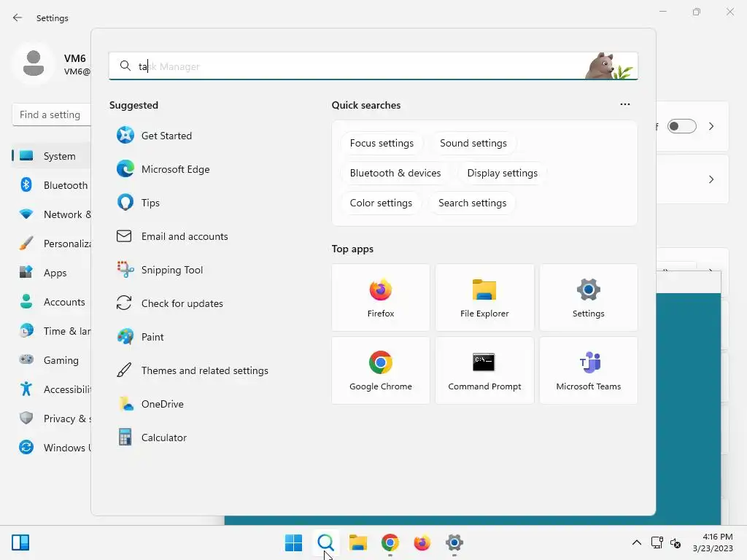Open Widgets from the taskbar
The height and width of the screenshot is (560, 747).
[x=20, y=542]
